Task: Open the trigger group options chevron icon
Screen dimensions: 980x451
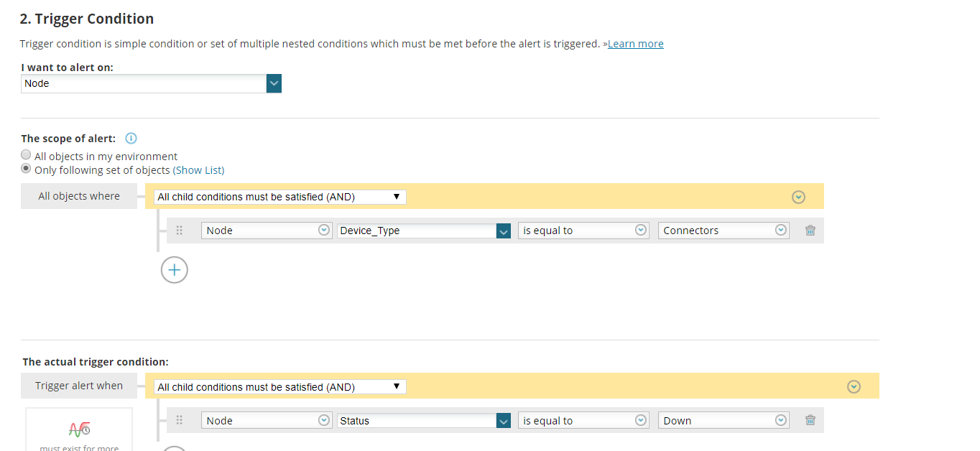Action: pyautogui.click(x=854, y=387)
